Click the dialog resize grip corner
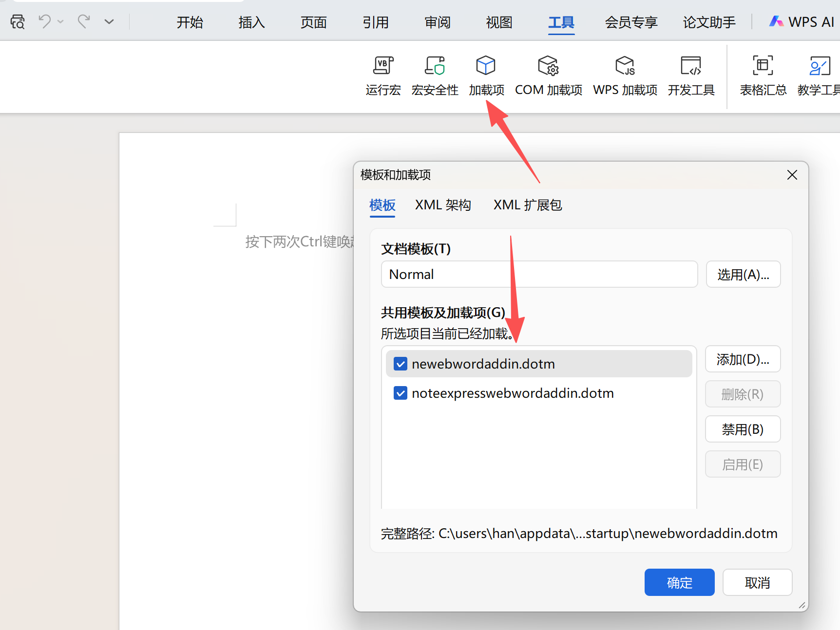The image size is (840, 630). (802, 605)
